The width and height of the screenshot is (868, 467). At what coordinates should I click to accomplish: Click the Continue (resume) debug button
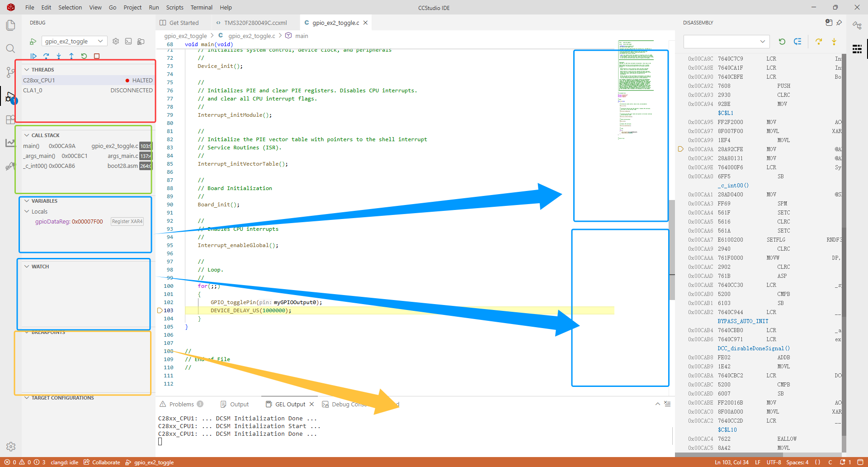(x=33, y=56)
